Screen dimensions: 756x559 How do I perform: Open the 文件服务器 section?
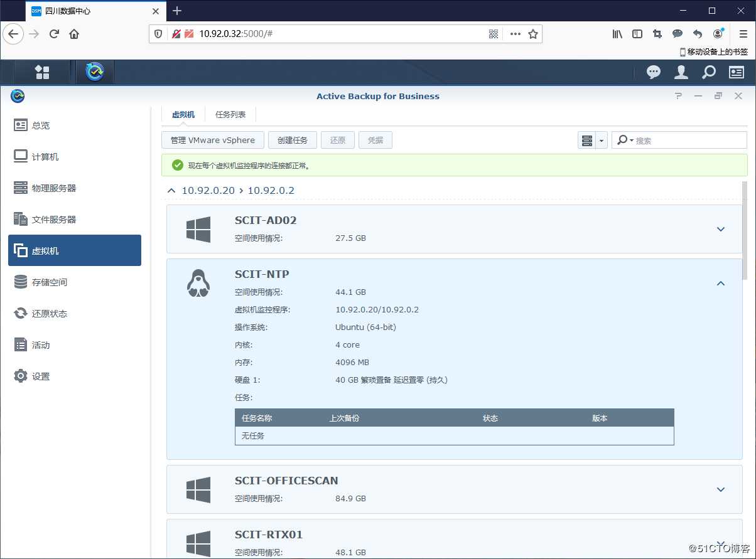click(75, 219)
